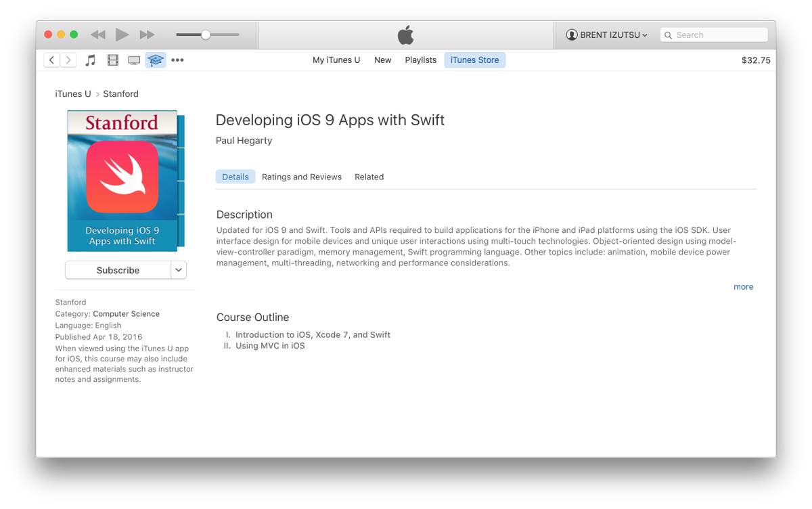This screenshot has width=812, height=509.
Task: Switch to the New tab
Action: (383, 60)
